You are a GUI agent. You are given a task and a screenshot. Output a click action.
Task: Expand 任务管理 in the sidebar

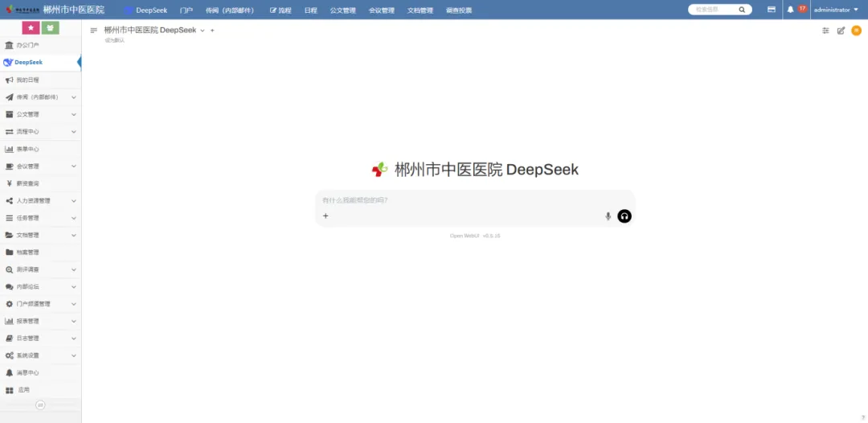tap(40, 218)
